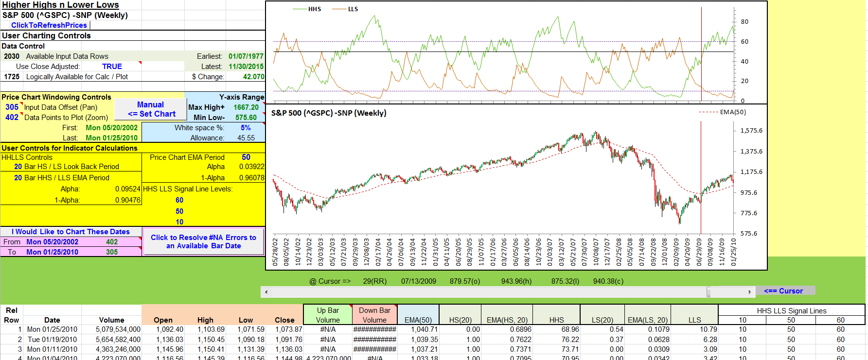Image resolution: width=868 pixels, height=360 pixels.
Task: Click the cursor scrollbar thumb
Action: click(x=709, y=292)
